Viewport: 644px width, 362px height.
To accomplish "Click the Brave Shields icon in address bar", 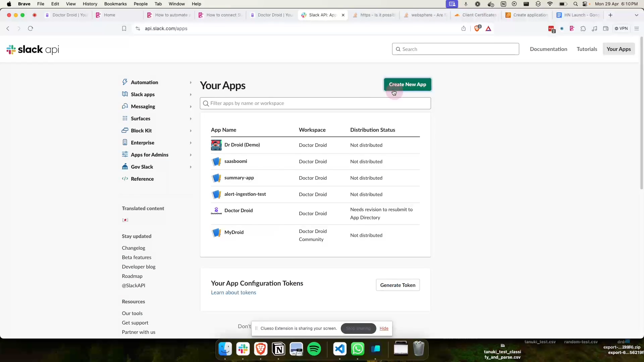I will pyautogui.click(x=477, y=28).
